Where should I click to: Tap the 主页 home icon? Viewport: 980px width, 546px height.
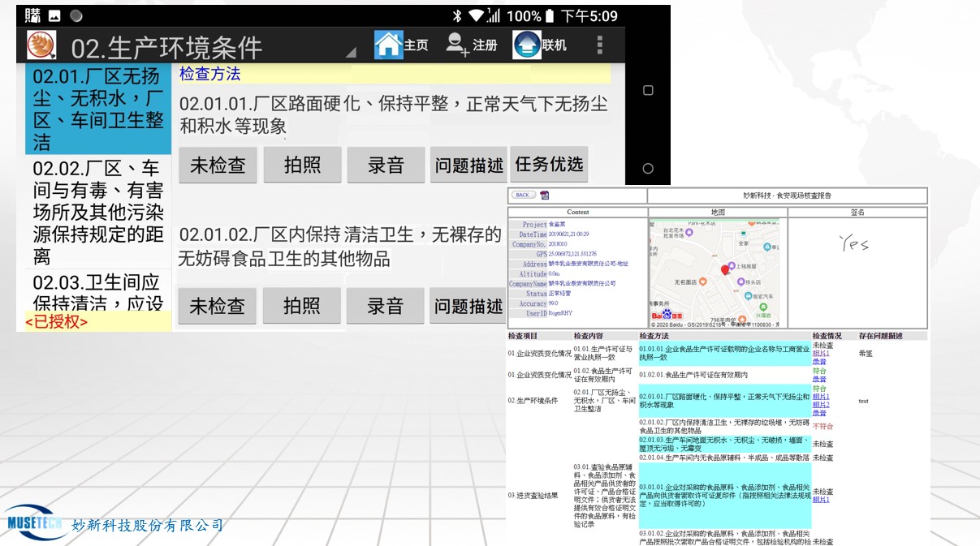pyautogui.click(x=389, y=45)
